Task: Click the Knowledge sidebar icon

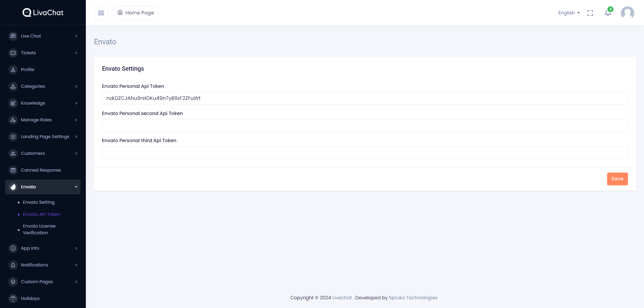Action: pos(13,103)
